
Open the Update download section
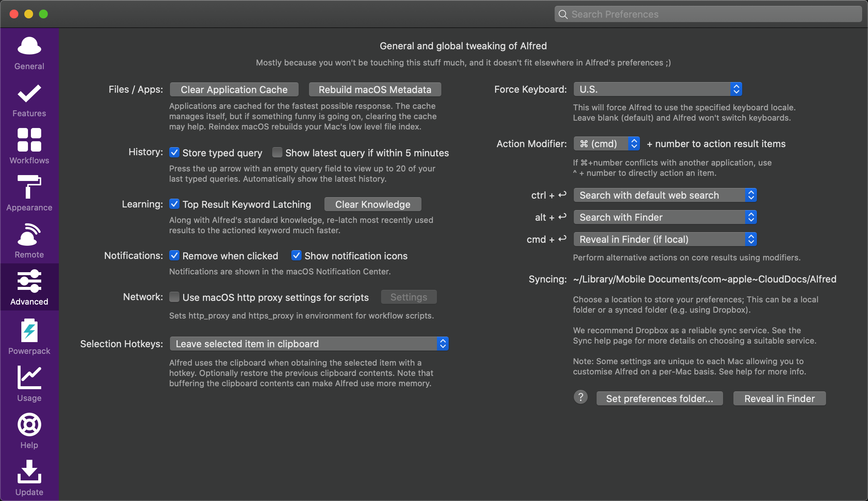[x=29, y=478]
